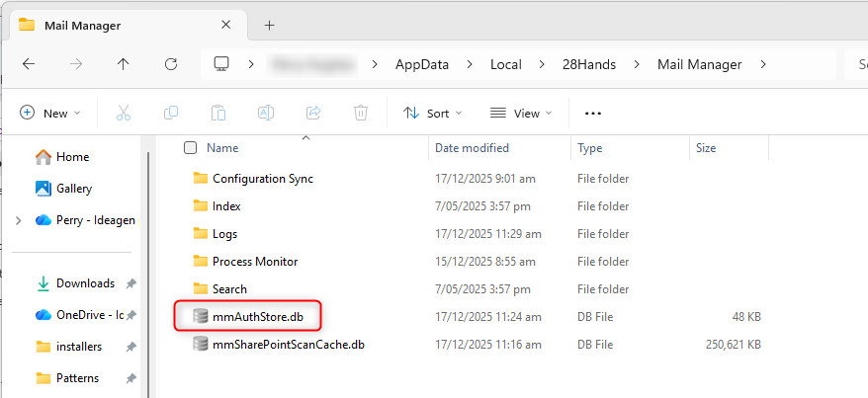Viewport: 868px width, 398px height.
Task: Select the Mail Manager tab
Action: pos(119,25)
